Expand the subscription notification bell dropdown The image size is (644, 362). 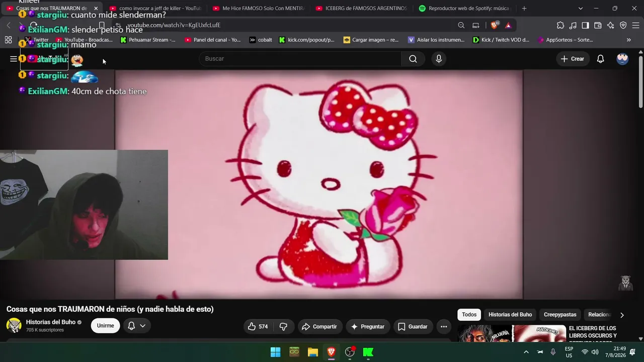(x=136, y=326)
